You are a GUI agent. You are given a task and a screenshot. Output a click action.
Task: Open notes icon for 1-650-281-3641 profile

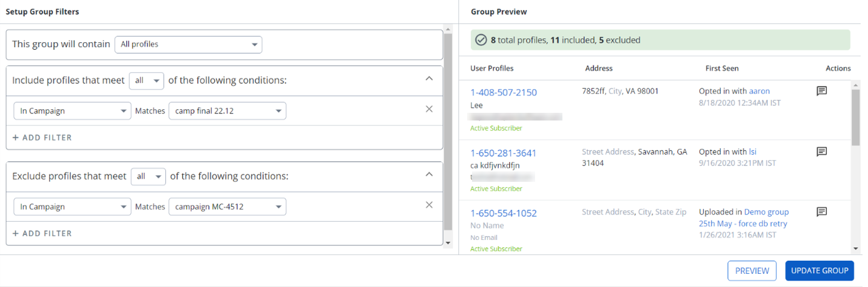(821, 152)
